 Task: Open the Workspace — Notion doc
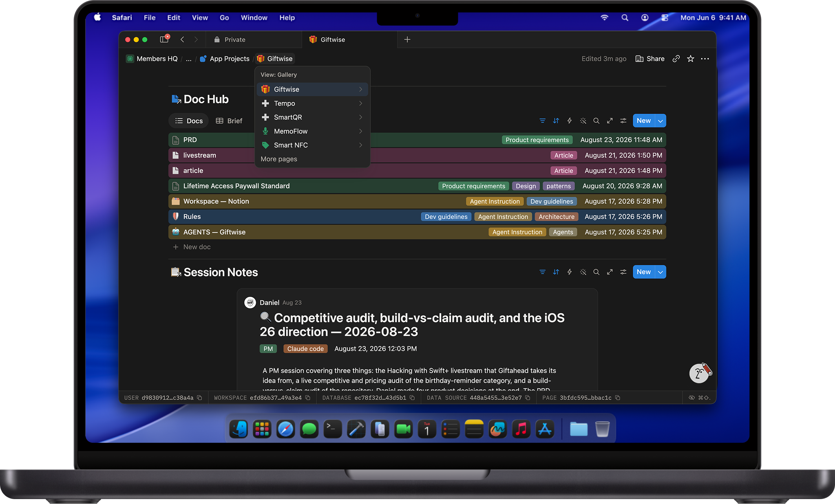point(417,201)
